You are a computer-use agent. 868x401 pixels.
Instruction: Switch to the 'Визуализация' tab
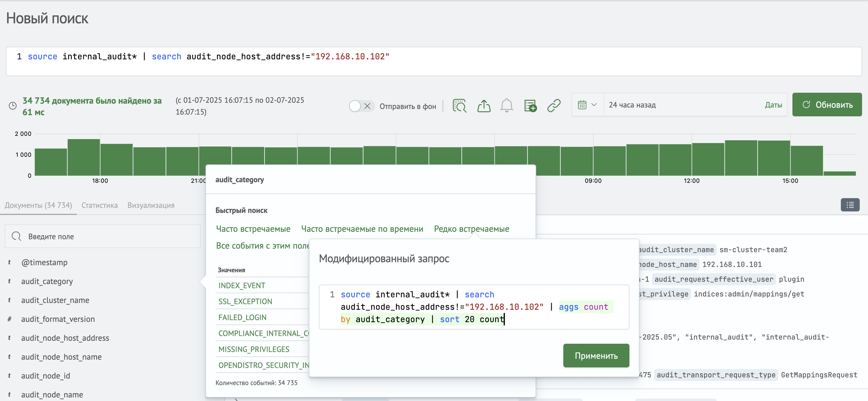tap(151, 205)
